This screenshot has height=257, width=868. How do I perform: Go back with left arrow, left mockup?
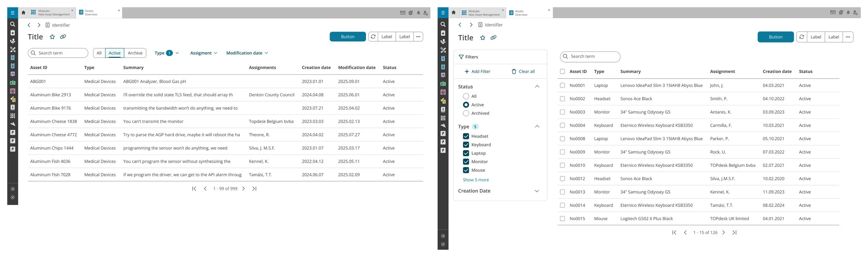point(29,25)
